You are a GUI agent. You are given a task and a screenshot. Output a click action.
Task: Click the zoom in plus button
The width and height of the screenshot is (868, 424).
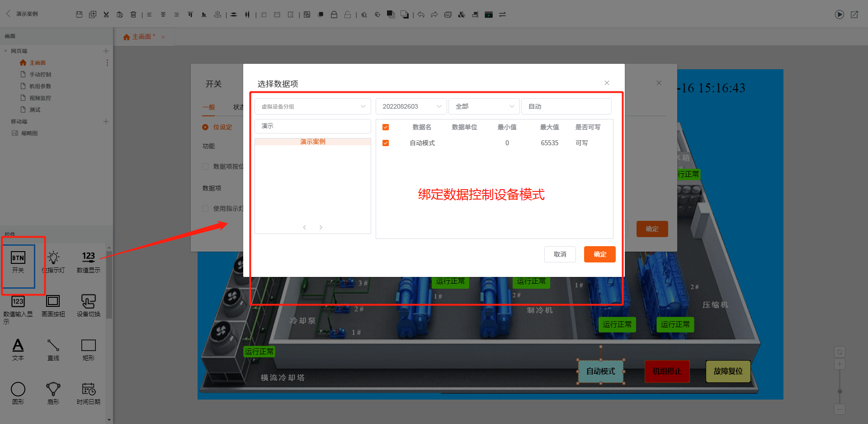(840, 364)
